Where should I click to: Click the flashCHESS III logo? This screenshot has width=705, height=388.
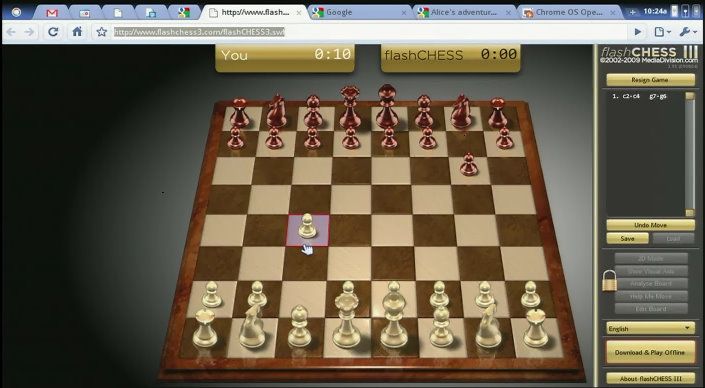point(650,55)
